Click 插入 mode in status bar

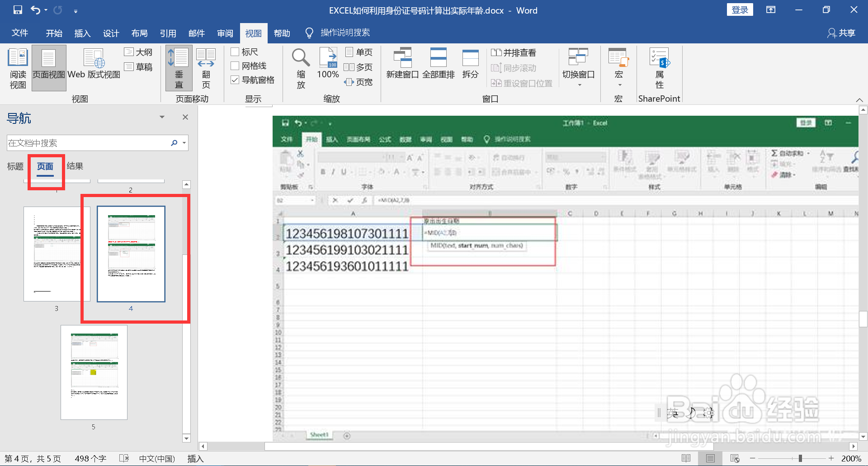click(195, 458)
